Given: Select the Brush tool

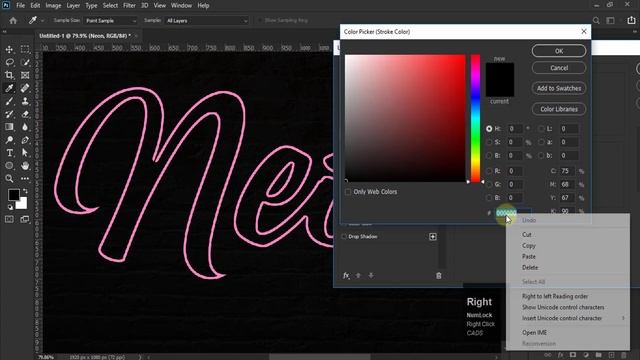Looking at the screenshot, I should pyautogui.click(x=9, y=101).
